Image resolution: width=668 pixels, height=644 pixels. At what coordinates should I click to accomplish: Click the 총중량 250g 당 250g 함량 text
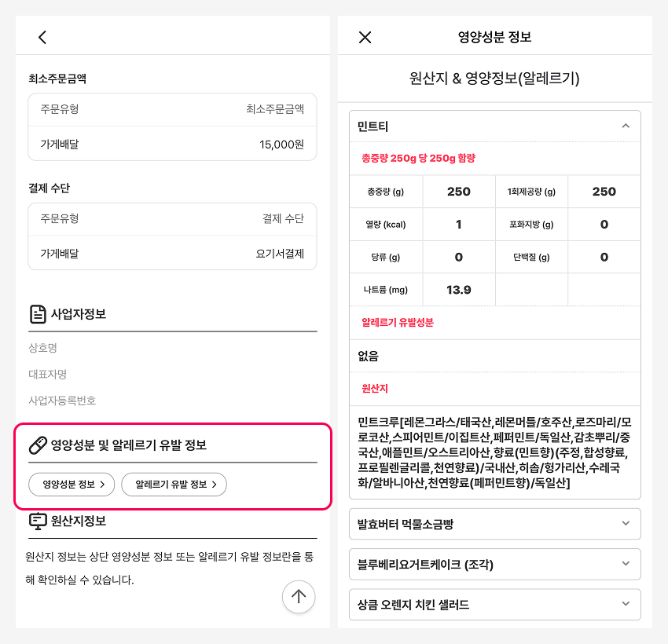tap(418, 159)
